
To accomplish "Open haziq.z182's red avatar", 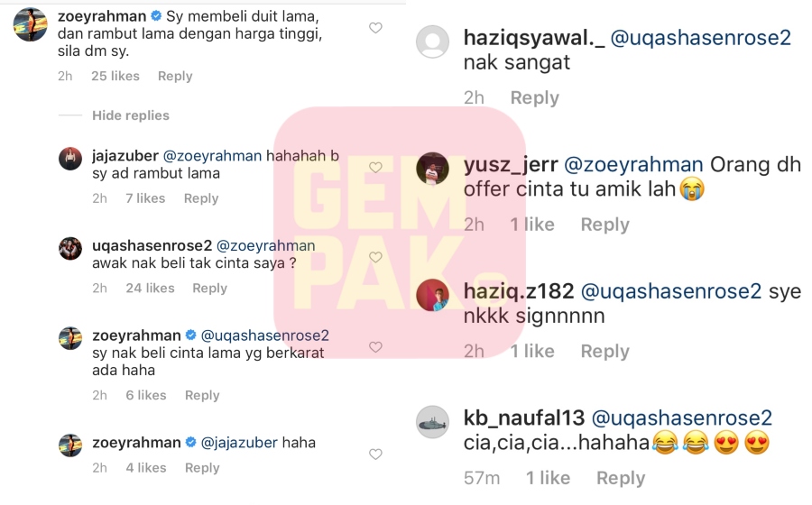I will coord(432,295).
